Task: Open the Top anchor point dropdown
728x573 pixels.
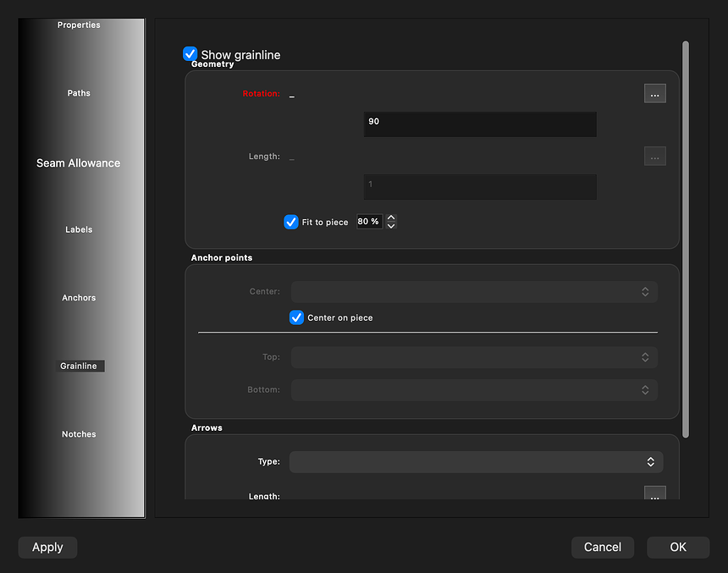Action: [474, 357]
